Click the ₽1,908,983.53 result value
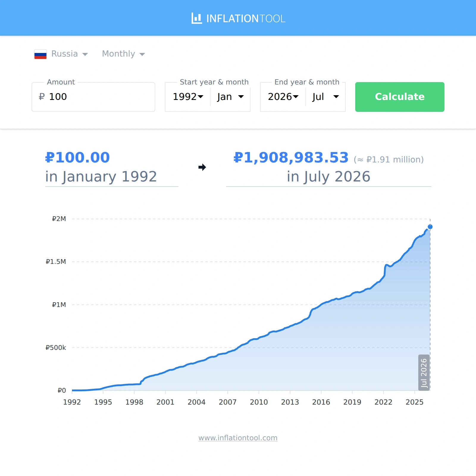The width and height of the screenshot is (476, 476). 291,157
